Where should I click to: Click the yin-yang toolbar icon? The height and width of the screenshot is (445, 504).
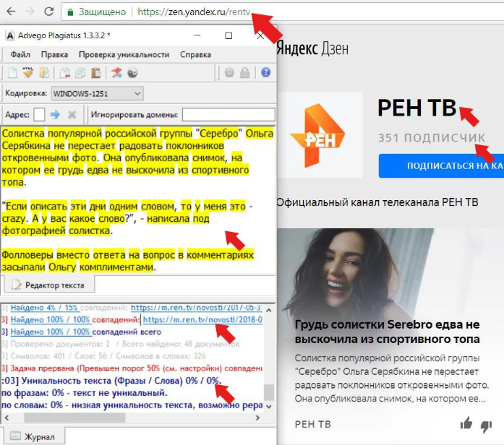click(x=132, y=73)
